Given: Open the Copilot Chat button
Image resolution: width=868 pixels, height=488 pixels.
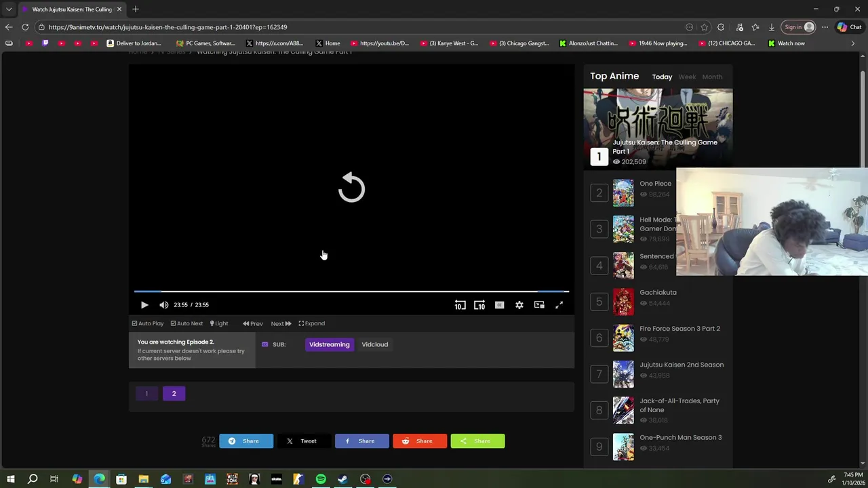Looking at the screenshot, I should pos(850,27).
